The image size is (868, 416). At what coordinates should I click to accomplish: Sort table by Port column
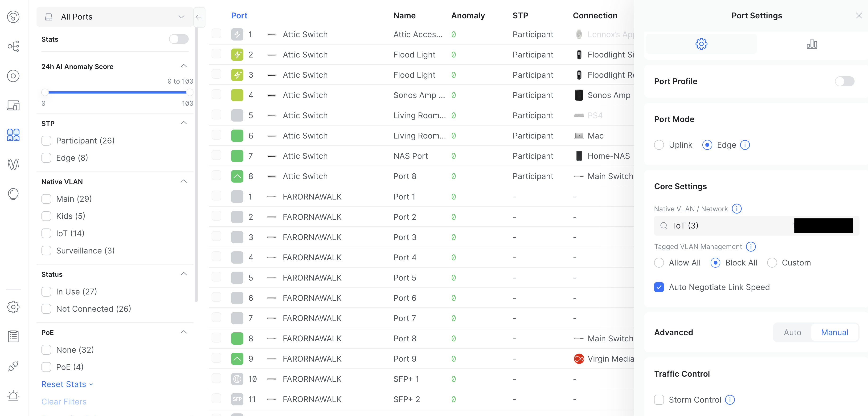click(x=239, y=16)
